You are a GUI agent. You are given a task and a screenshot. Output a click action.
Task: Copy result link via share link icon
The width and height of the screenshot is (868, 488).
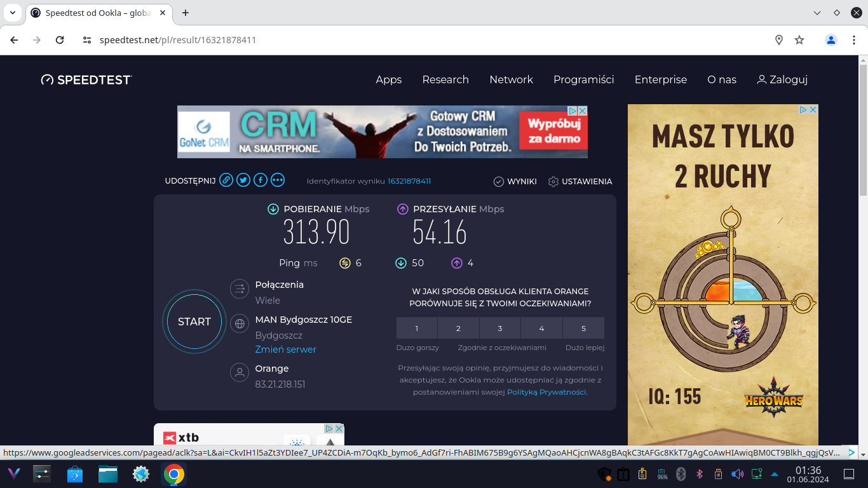(x=226, y=180)
